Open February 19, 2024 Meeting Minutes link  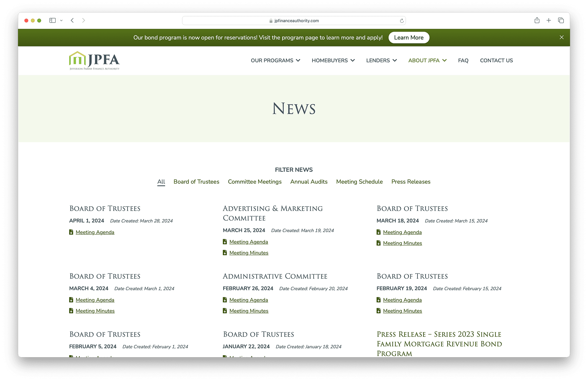402,311
